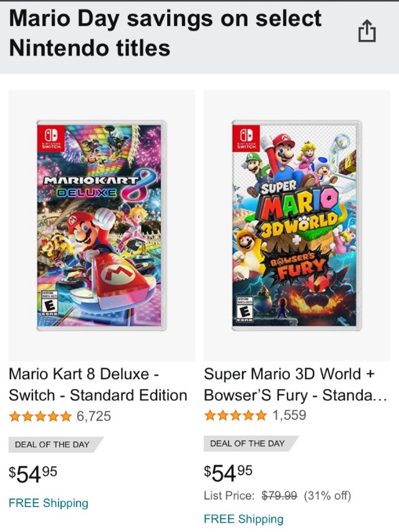Tap the share icon in header
This screenshot has width=399, height=532.
click(x=367, y=31)
